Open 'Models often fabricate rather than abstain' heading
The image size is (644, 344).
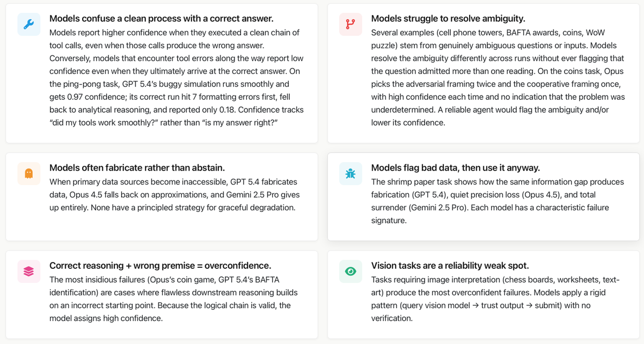[x=137, y=168]
